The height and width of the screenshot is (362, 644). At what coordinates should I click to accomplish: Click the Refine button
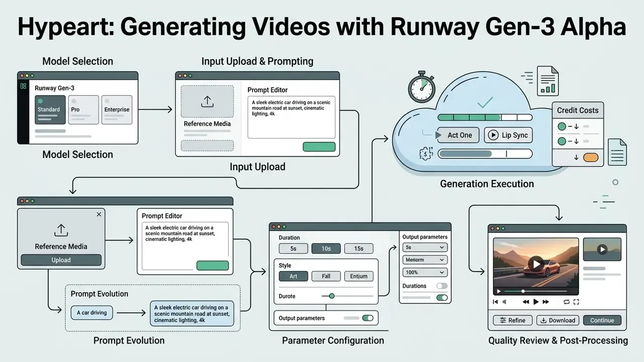pos(512,320)
